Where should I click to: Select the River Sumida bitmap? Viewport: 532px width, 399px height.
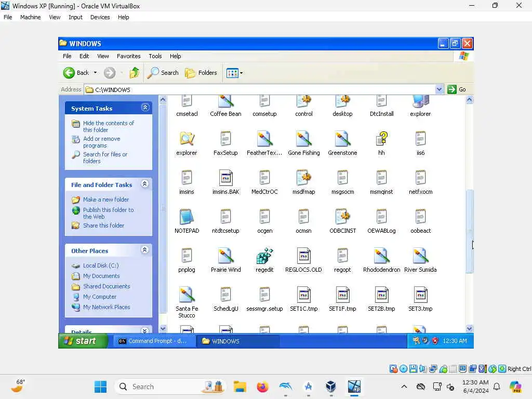(420, 256)
